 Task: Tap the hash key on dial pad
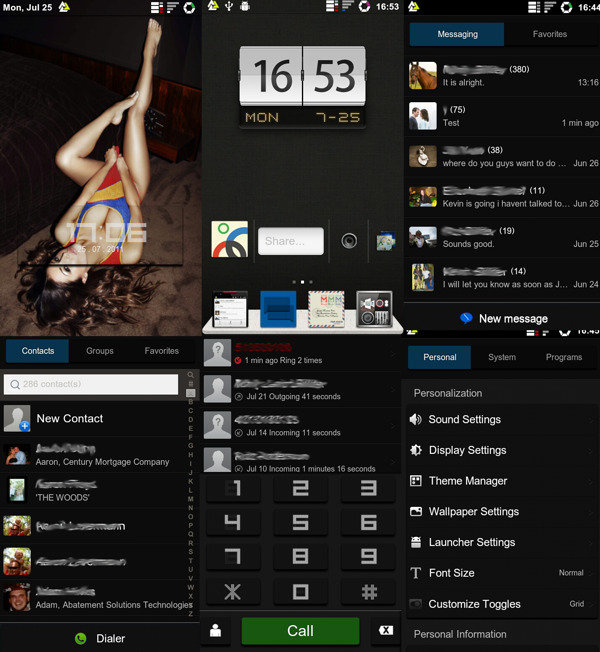[x=368, y=592]
